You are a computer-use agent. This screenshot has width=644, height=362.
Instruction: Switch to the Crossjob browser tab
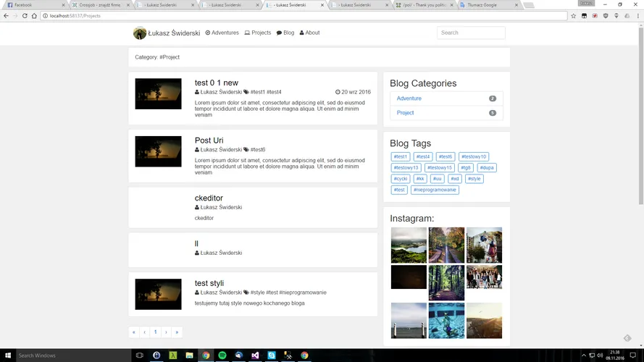(x=100, y=5)
